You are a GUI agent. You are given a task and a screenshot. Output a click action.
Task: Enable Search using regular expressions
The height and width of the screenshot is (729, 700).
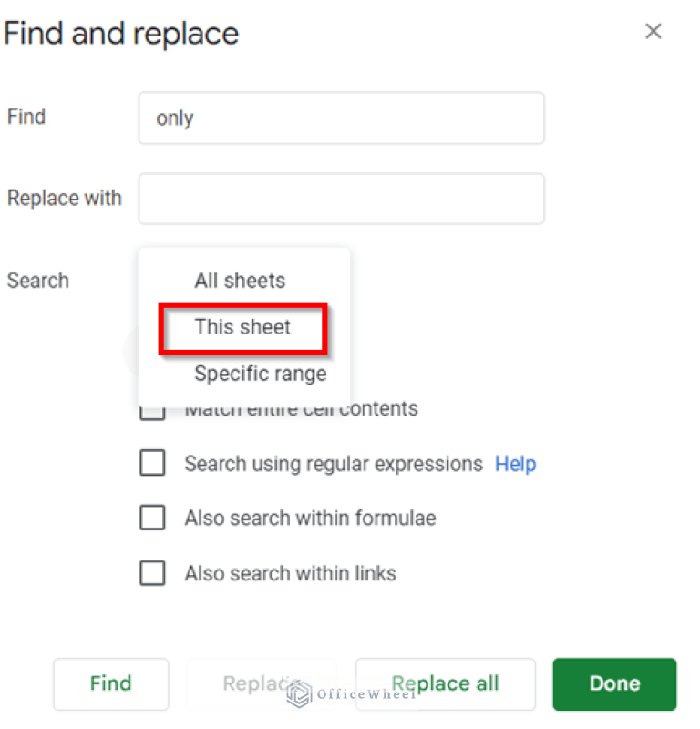(x=152, y=463)
